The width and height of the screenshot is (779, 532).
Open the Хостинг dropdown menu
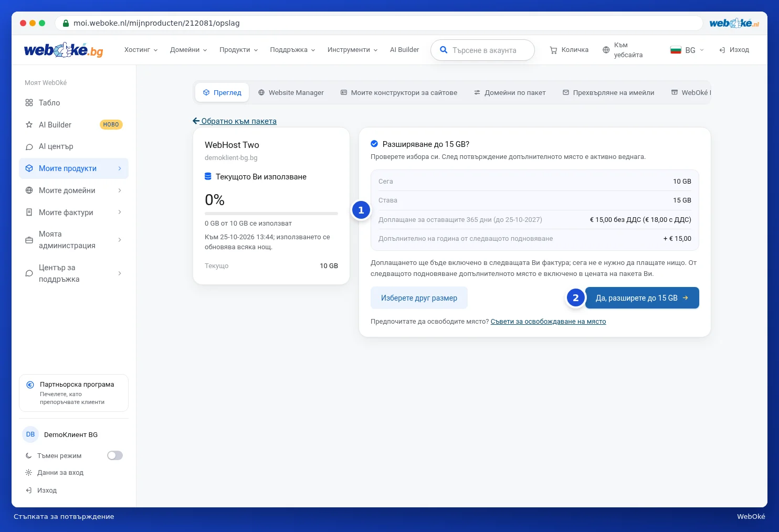pyautogui.click(x=141, y=50)
